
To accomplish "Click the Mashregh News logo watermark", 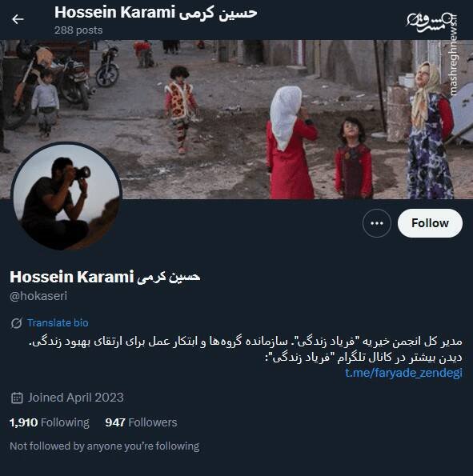I will pyautogui.click(x=428, y=22).
